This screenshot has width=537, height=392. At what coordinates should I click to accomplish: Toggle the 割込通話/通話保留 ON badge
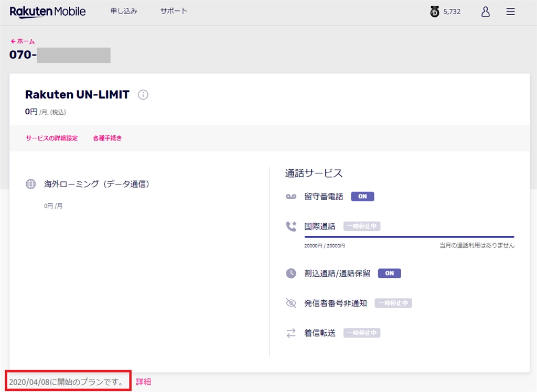point(390,273)
